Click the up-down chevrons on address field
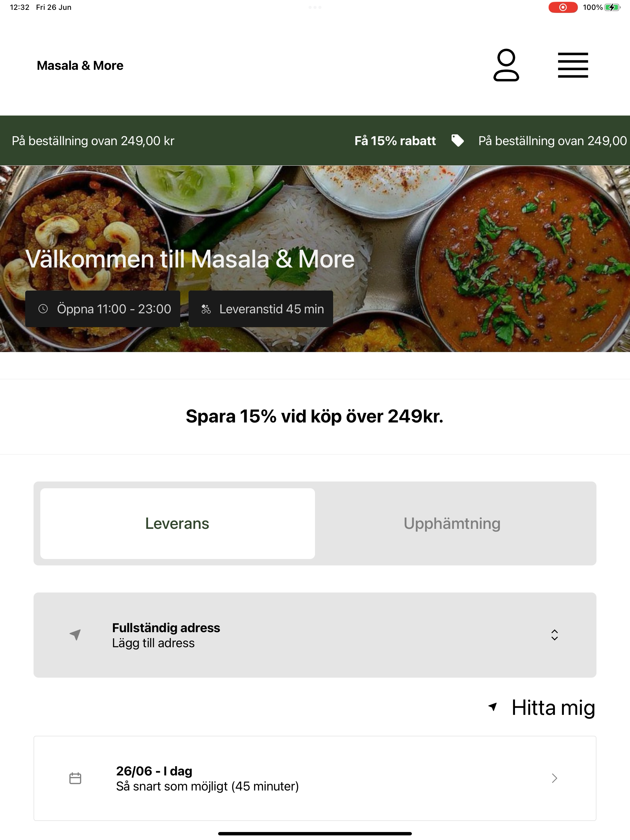 [x=554, y=635]
